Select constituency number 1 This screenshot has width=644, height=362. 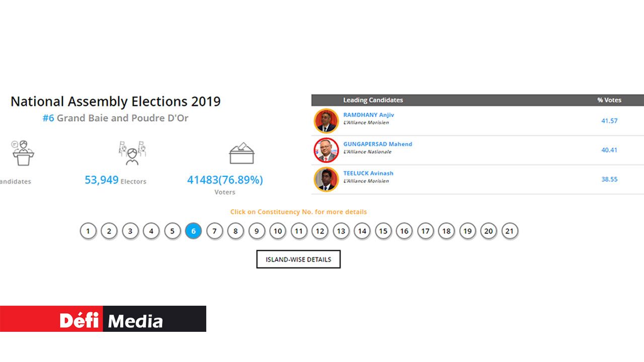click(x=88, y=231)
